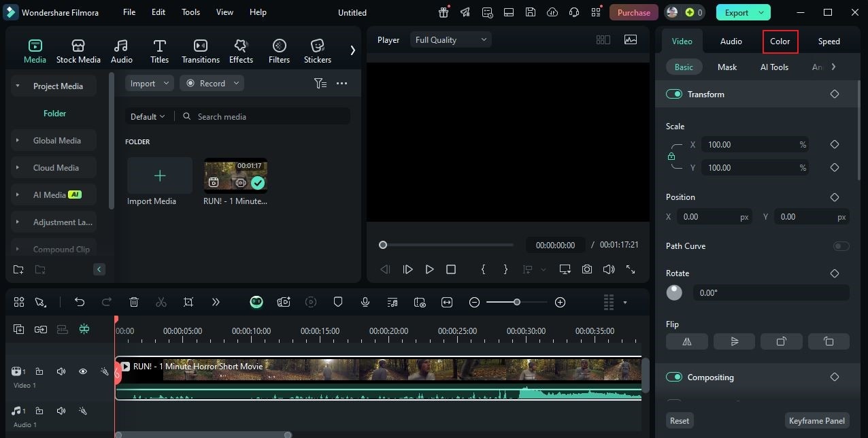Open the Record dropdown

212,83
